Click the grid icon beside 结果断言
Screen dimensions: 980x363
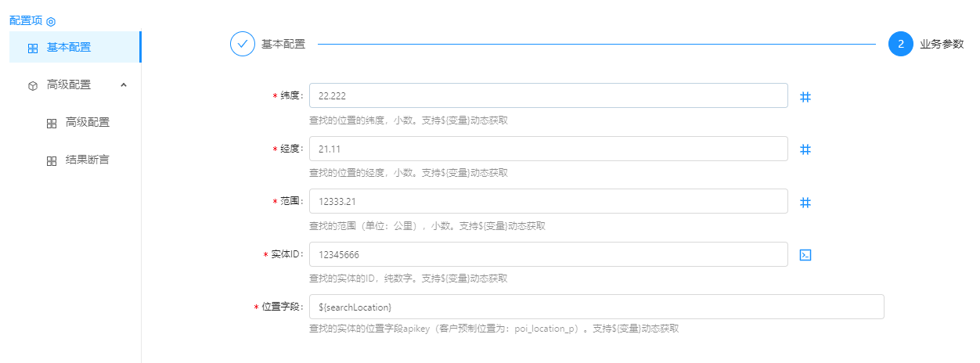pos(52,160)
